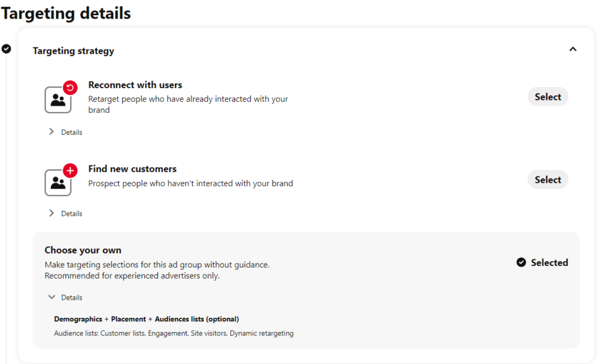Image resolution: width=599 pixels, height=364 pixels.
Task: Click the Reconnect with users people icon
Action: click(58, 100)
